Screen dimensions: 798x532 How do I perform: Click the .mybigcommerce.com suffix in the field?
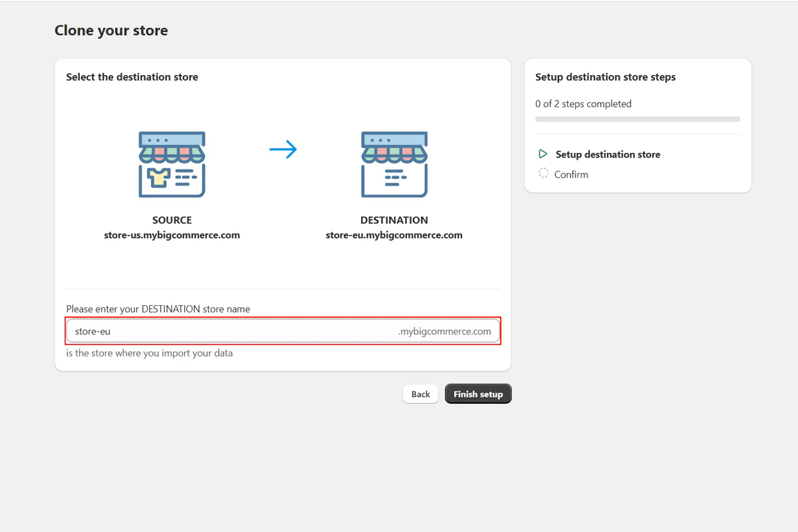(x=445, y=331)
